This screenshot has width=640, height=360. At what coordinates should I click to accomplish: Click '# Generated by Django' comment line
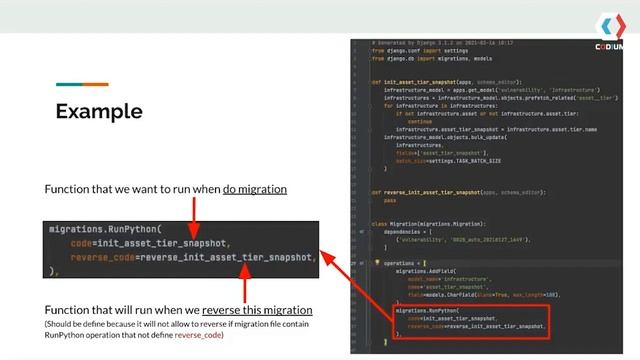pyautogui.click(x=442, y=43)
